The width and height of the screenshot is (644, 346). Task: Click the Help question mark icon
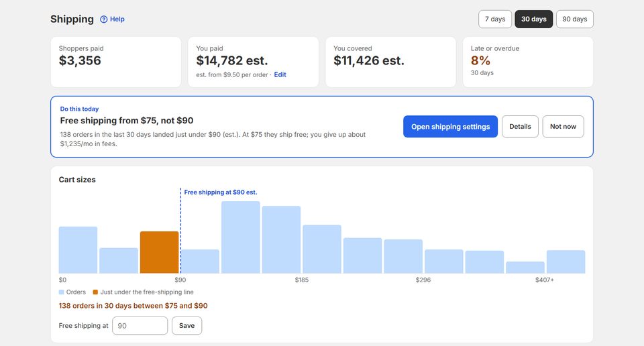[x=104, y=19]
